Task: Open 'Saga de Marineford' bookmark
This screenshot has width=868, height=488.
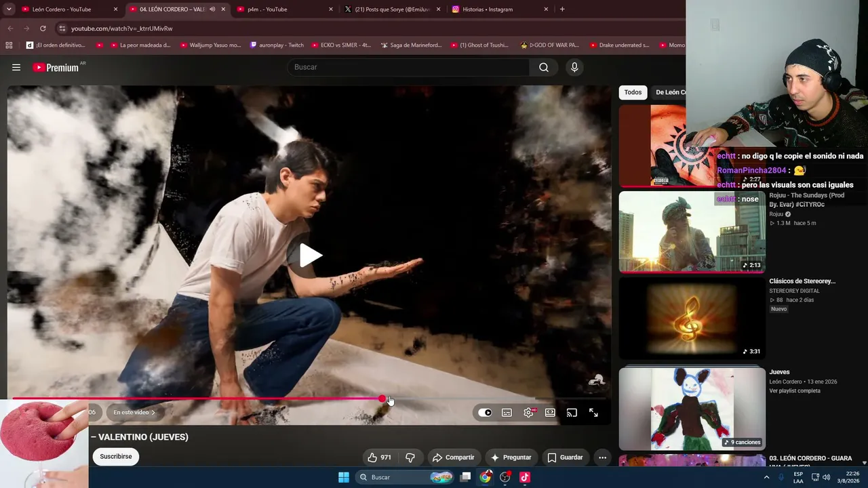Action: (412, 45)
